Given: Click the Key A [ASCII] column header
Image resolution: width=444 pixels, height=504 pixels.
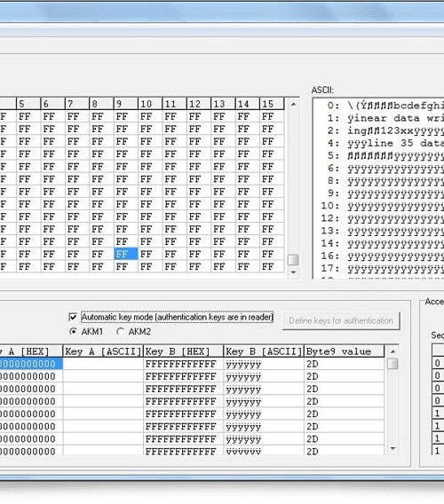Looking at the screenshot, I should 103,351.
